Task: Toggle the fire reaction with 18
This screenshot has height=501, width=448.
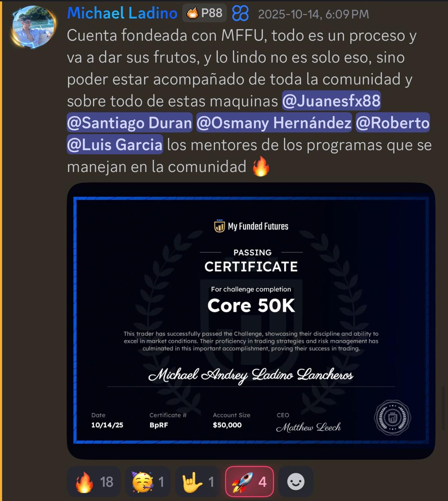Action: [94, 482]
